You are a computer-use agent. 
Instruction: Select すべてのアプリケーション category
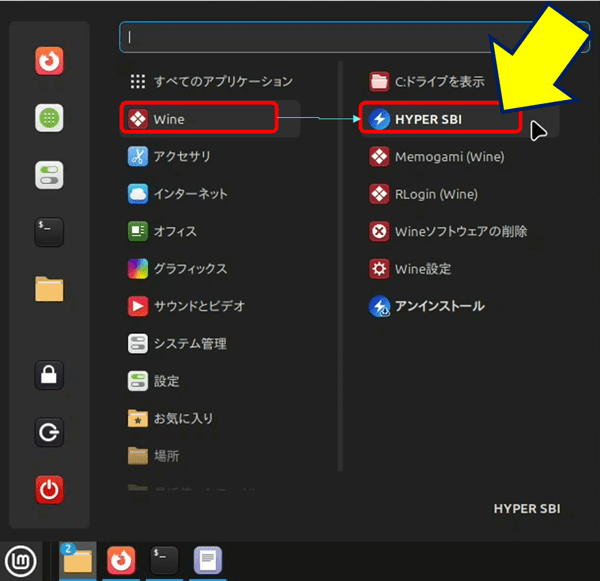210,82
